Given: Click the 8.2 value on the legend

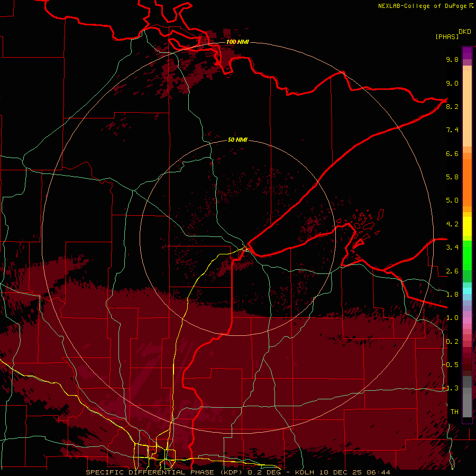Looking at the screenshot, I should (452, 106).
